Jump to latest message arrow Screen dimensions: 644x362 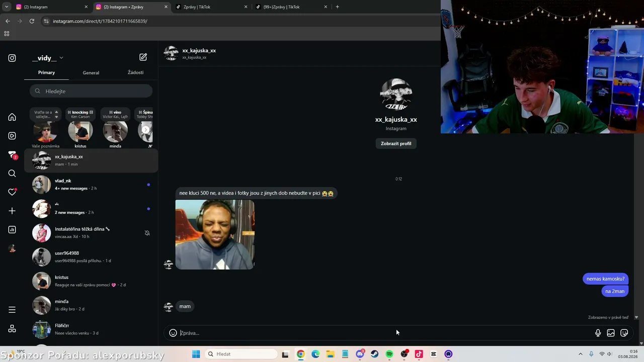pyautogui.click(x=636, y=317)
